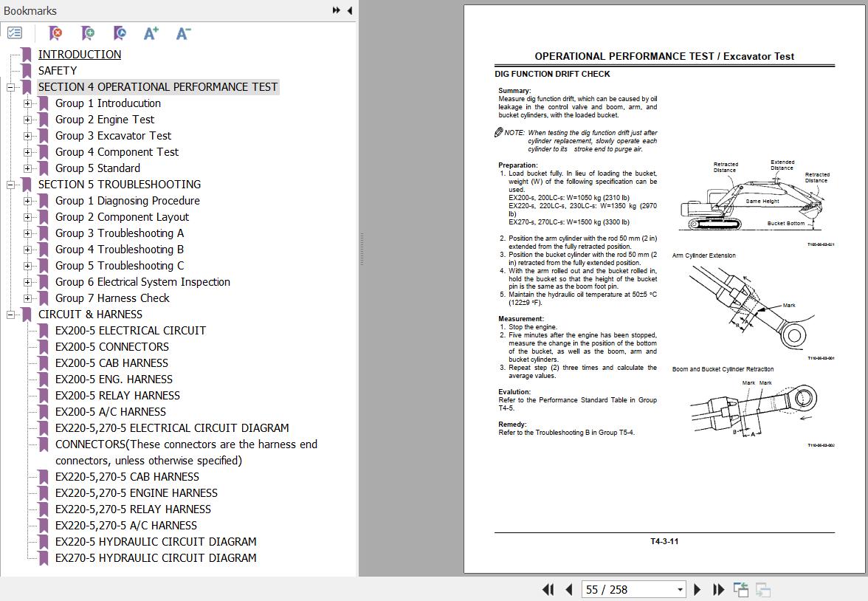Screen dimensions: 868x601
Task: Open Group 7 Harness Check bookmark
Action: coord(112,298)
